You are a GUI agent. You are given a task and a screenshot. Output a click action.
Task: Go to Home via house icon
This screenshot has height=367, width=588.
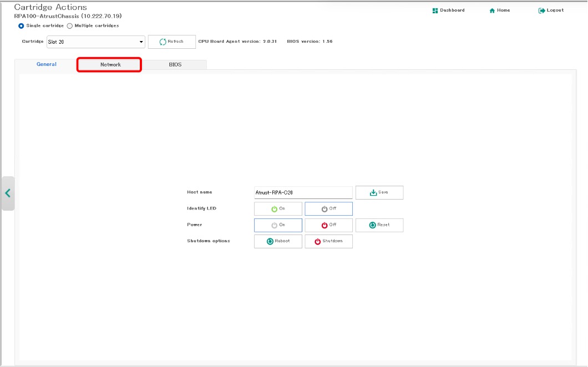pos(492,11)
